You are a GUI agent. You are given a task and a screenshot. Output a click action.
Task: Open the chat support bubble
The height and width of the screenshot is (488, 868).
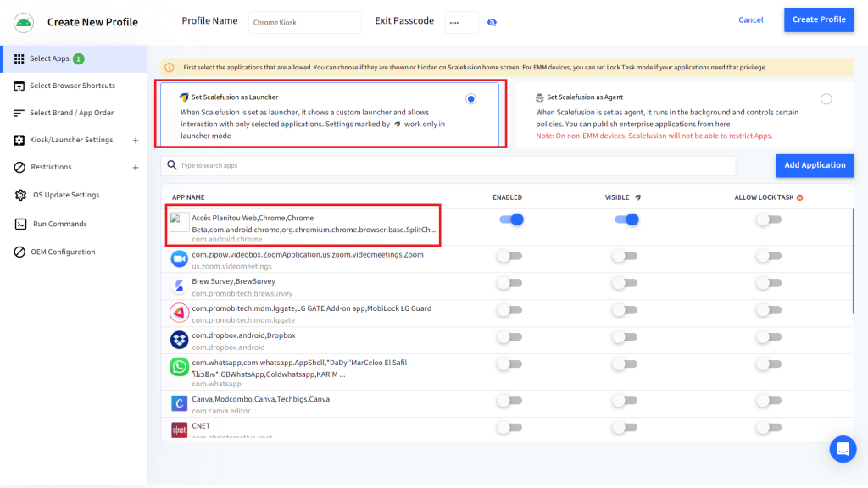click(x=843, y=449)
